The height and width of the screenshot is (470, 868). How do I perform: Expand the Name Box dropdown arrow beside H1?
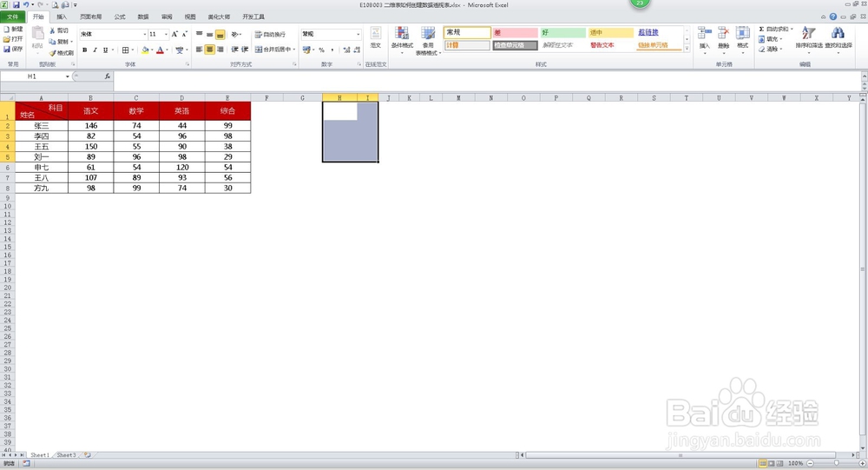pyautogui.click(x=68, y=76)
